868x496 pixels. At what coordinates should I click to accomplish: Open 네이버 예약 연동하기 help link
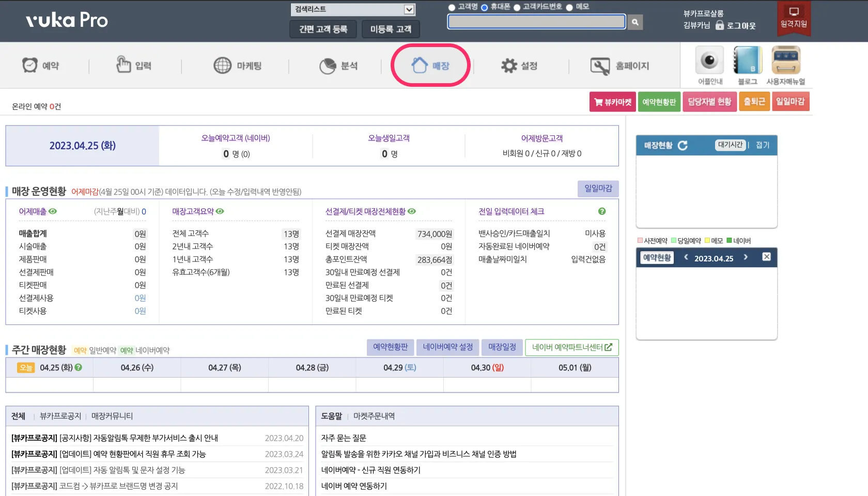click(x=354, y=486)
